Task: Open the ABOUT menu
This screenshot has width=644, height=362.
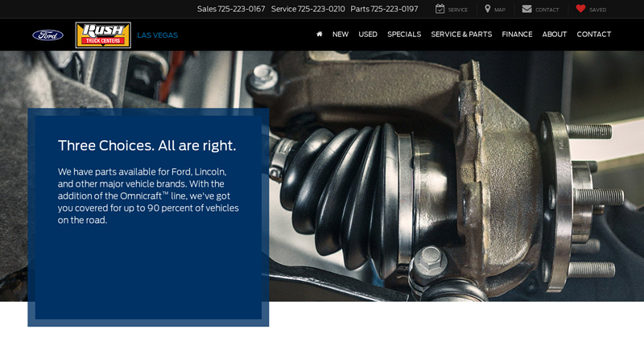Action: pos(554,35)
